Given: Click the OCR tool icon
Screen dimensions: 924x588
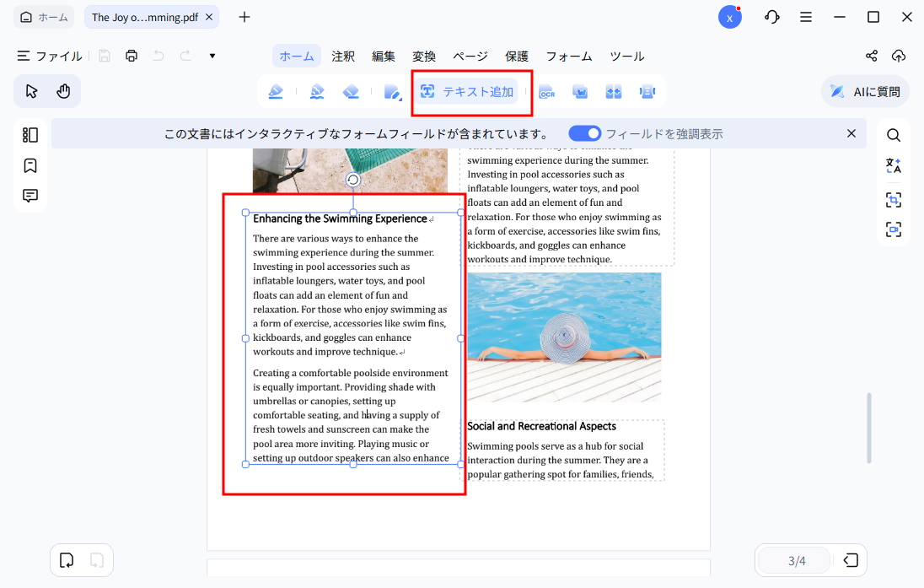Looking at the screenshot, I should (546, 92).
